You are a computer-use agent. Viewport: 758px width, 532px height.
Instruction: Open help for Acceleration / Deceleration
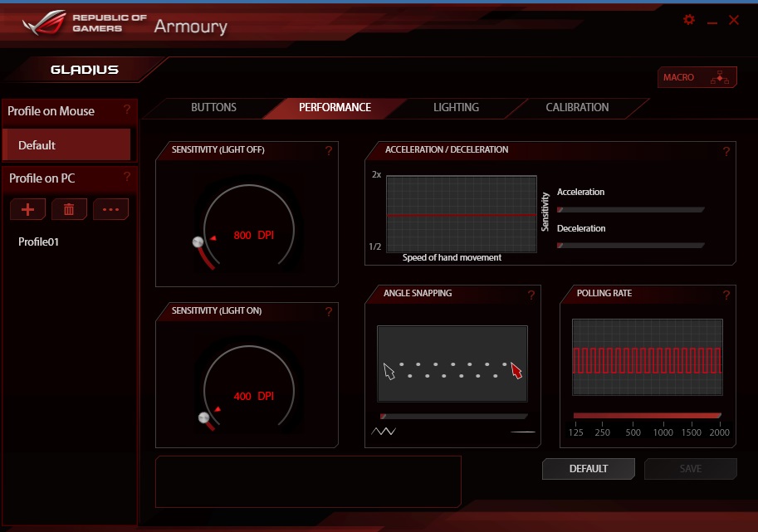coord(726,152)
